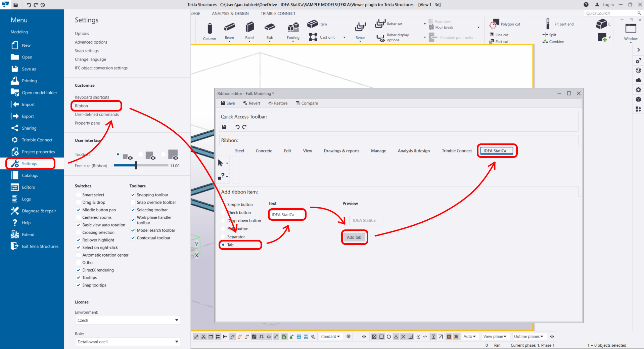Adjust the Font size (Ribbon) slider
Screen dimensions: 644x349
136,165
